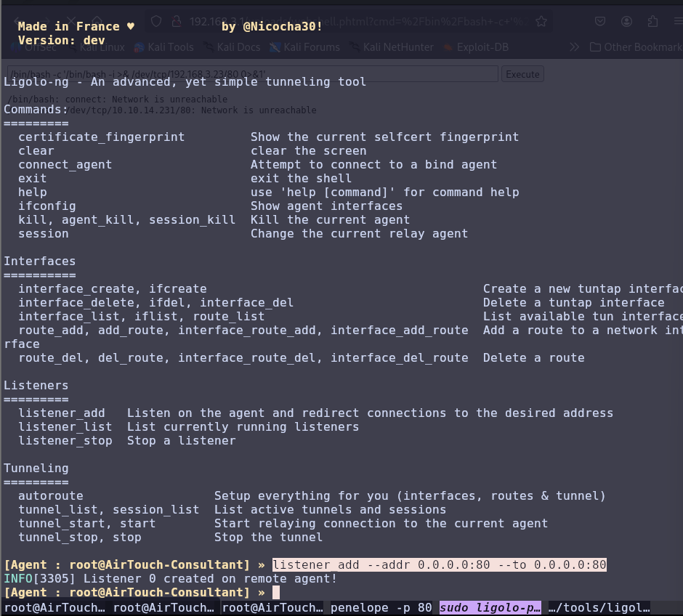683x616 pixels.
Task: Open the Kali Docs bookmark
Action: (x=231, y=47)
